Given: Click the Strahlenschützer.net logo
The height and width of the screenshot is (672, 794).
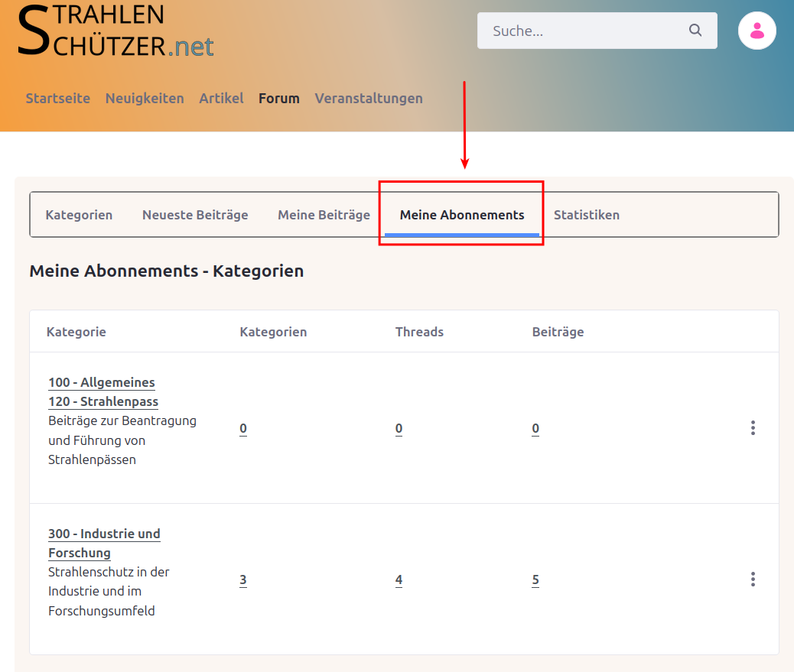Looking at the screenshot, I should pyautogui.click(x=115, y=31).
